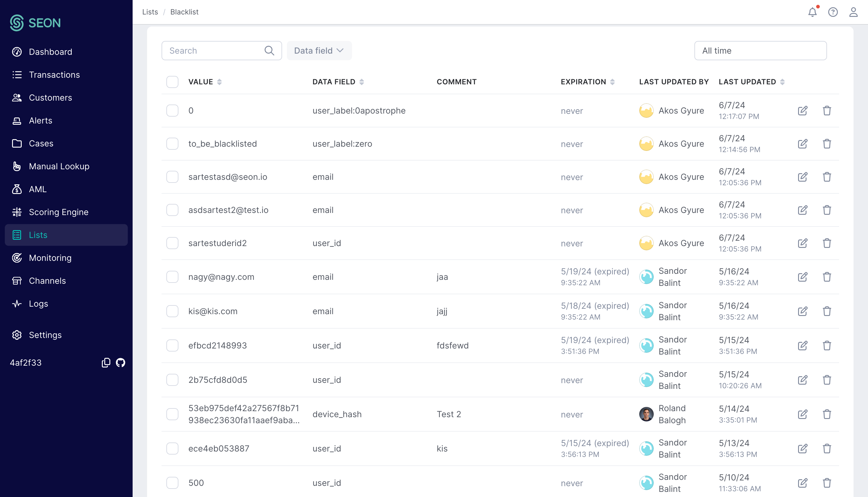Image resolution: width=868 pixels, height=497 pixels.
Task: Delete the sartestasd@seon.io entry
Action: coord(827,177)
